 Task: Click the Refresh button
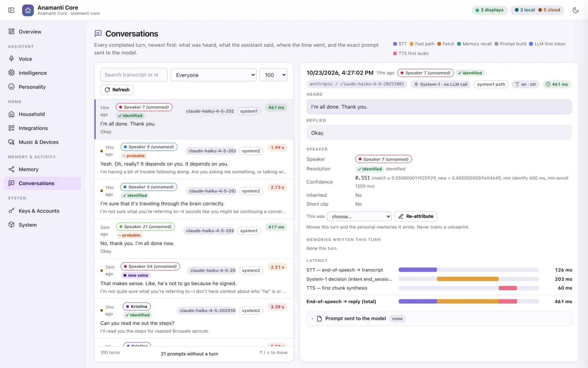click(x=117, y=90)
